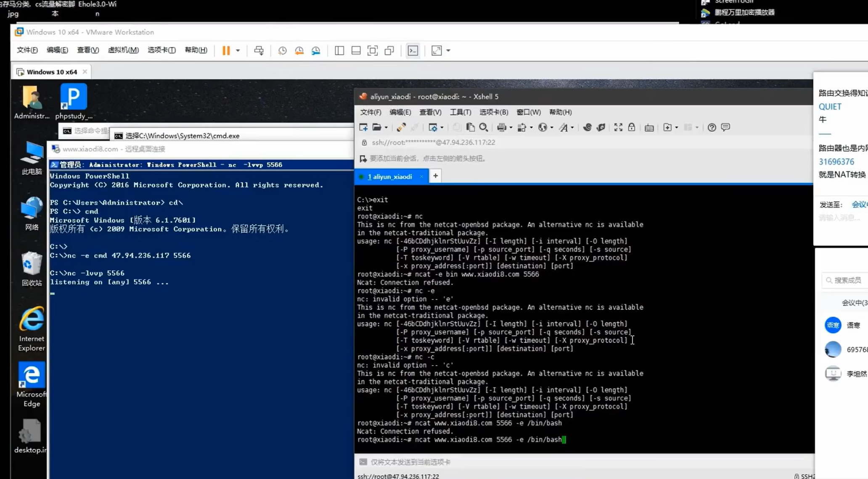
Task: Expand Xshell open session dropdown arrow
Action: pyautogui.click(x=386, y=127)
